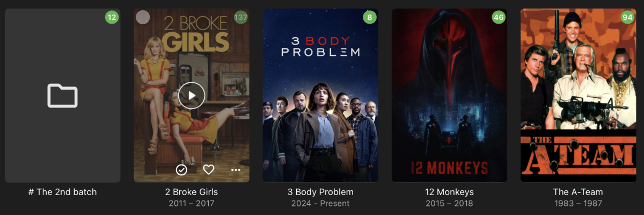Click 'The A-Team' title text

[x=578, y=192]
